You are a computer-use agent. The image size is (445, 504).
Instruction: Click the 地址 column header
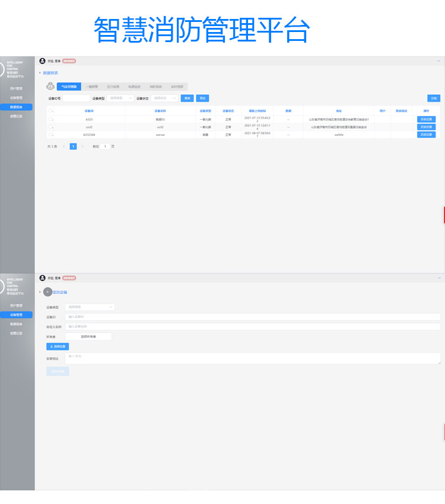tap(339, 110)
